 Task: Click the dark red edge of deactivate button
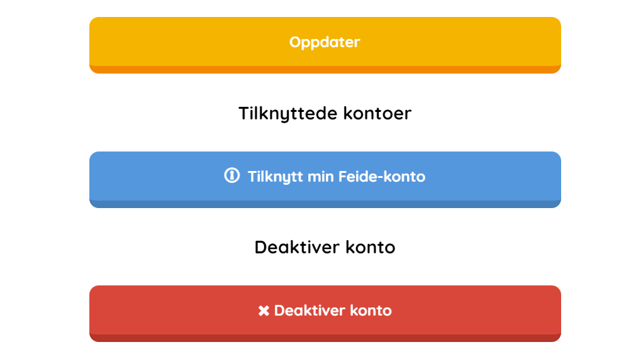point(325,338)
